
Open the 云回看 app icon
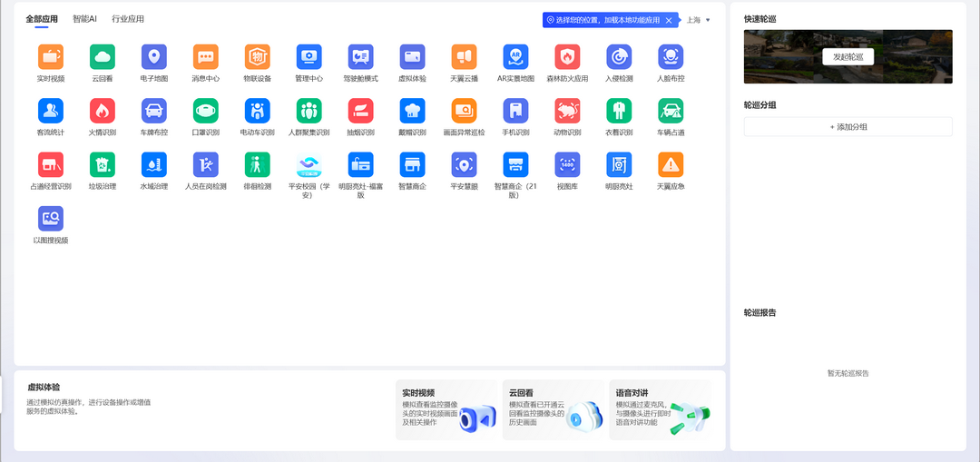[103, 57]
